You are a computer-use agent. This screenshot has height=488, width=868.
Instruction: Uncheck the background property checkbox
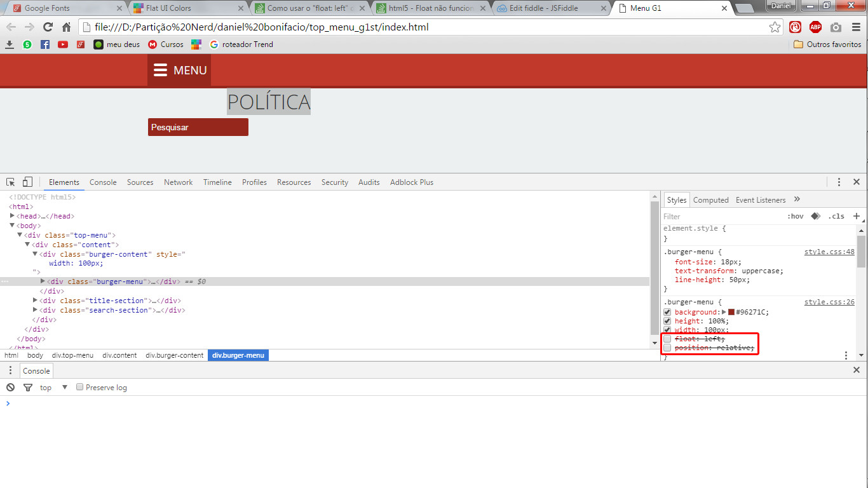(667, 312)
